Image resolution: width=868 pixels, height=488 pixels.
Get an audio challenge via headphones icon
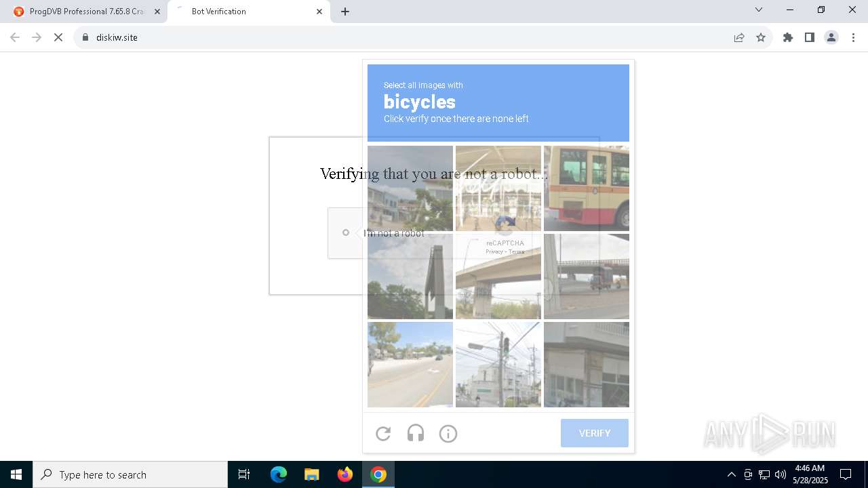(416, 434)
